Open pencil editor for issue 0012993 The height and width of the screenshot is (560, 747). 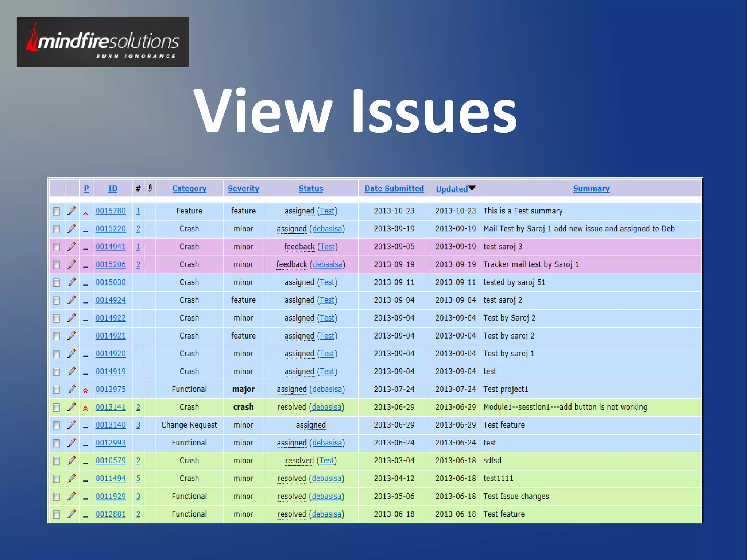tap(72, 443)
